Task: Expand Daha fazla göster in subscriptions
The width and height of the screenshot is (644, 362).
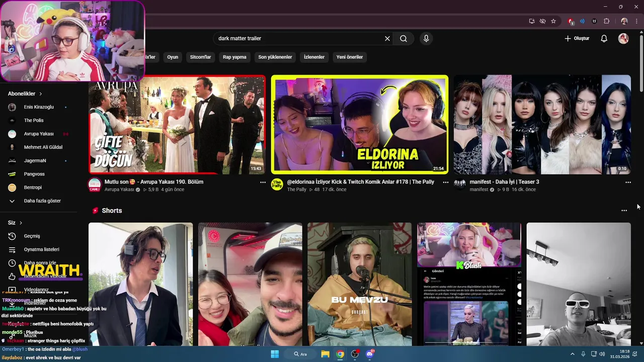Action: click(42, 201)
